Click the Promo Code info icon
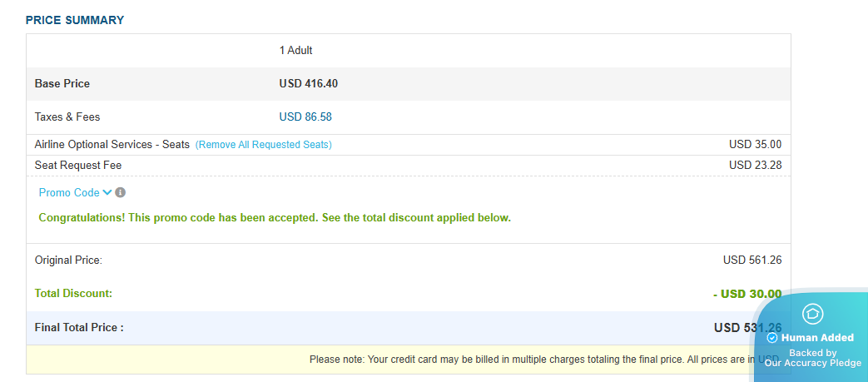The image size is (868, 382). tap(121, 192)
